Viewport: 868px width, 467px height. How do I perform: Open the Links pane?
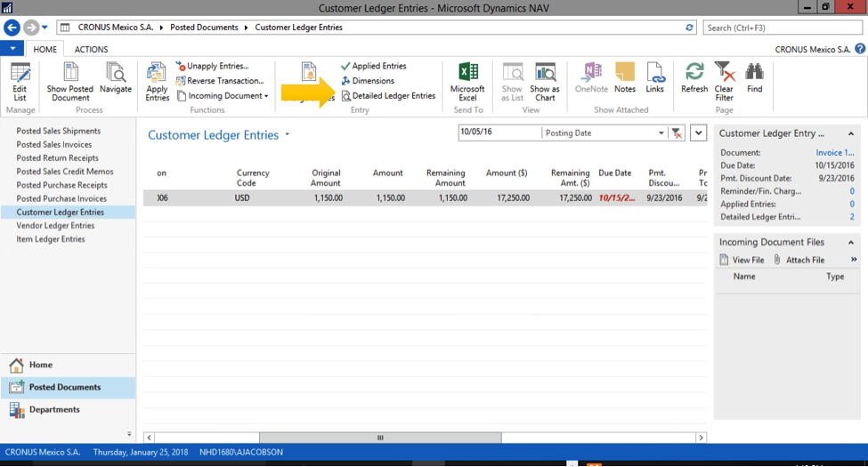(654, 78)
